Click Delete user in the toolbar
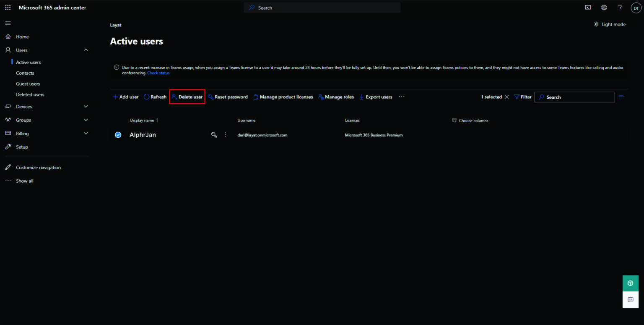644x325 pixels. coord(187,97)
